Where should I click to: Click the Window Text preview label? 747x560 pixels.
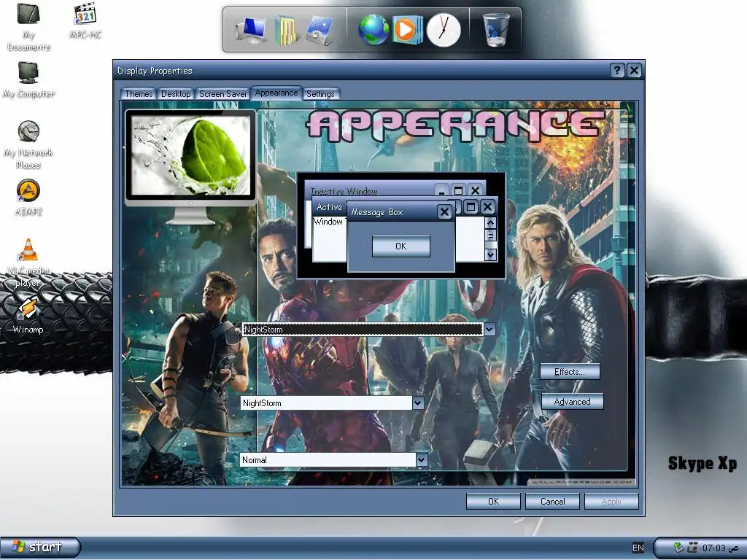click(x=330, y=222)
